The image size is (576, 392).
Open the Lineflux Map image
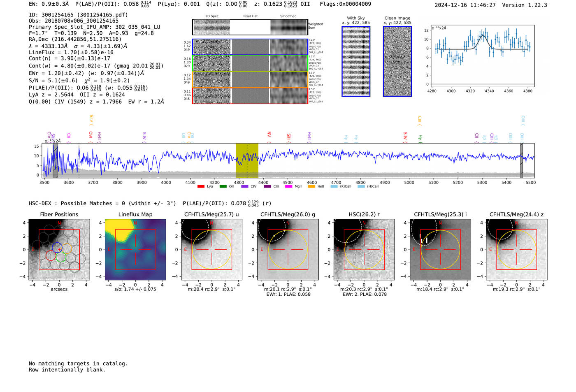click(135, 250)
